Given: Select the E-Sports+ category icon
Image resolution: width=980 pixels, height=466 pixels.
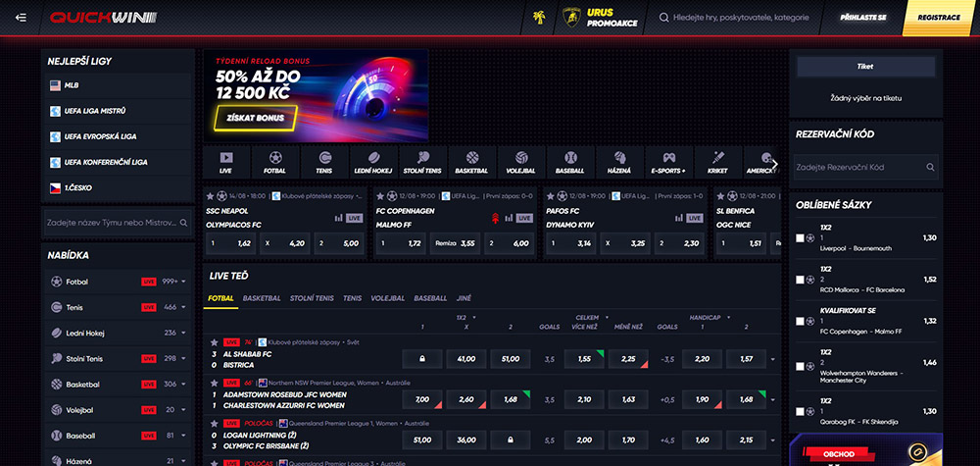Looking at the screenshot, I should pos(668,158).
